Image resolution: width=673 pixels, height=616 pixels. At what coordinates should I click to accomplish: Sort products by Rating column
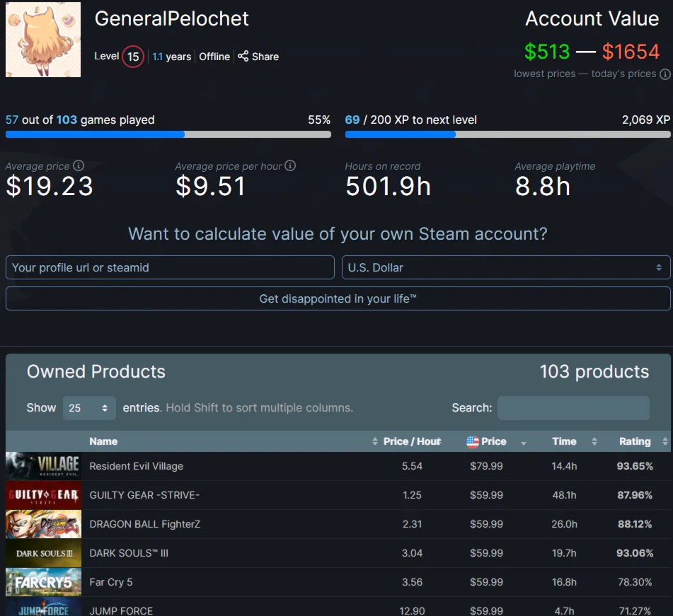point(635,441)
